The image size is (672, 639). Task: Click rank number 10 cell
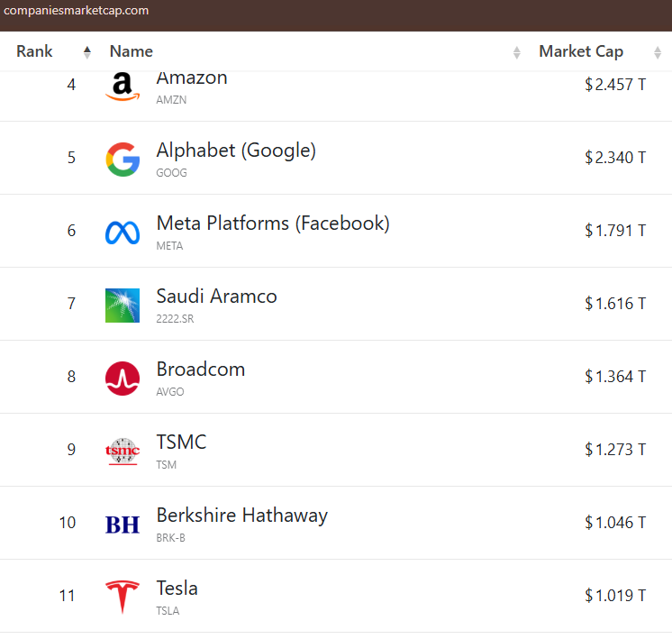(68, 523)
